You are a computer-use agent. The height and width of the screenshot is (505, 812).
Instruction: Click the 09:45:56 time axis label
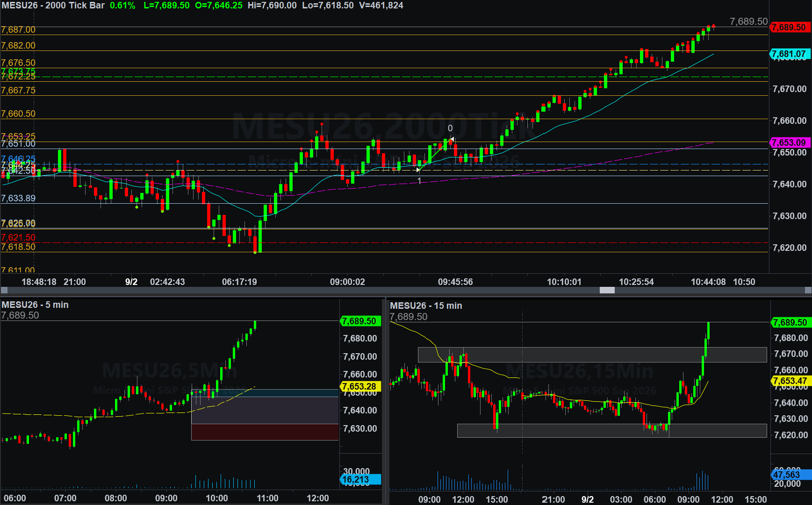[x=455, y=282]
